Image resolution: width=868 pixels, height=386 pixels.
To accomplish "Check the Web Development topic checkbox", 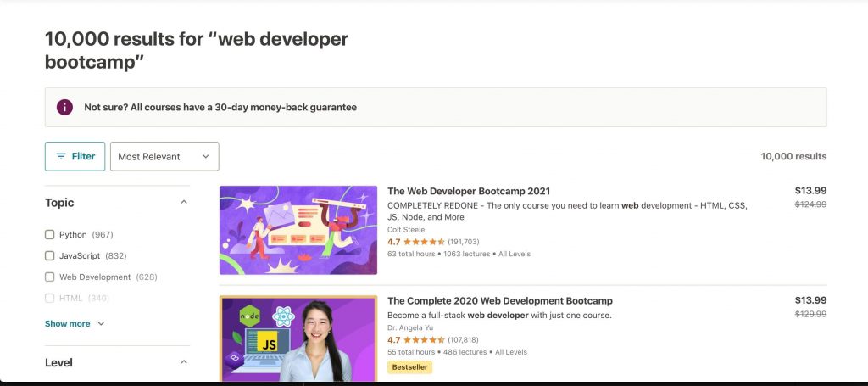I will point(50,277).
